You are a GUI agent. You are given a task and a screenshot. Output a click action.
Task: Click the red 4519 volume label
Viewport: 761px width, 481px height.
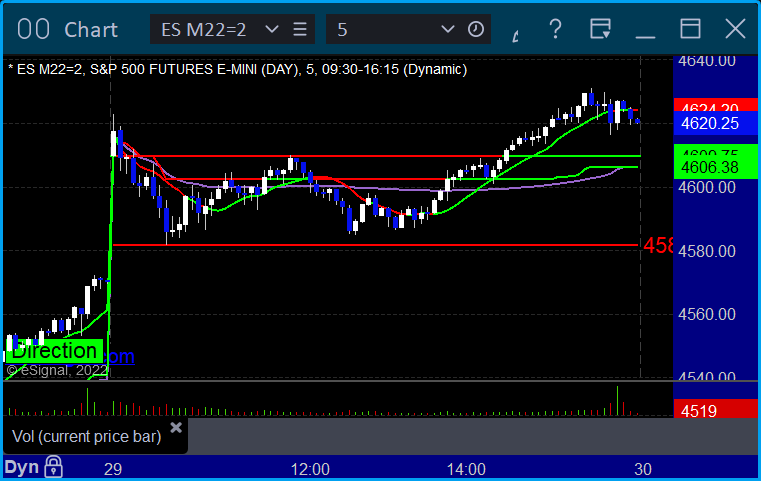(x=715, y=411)
